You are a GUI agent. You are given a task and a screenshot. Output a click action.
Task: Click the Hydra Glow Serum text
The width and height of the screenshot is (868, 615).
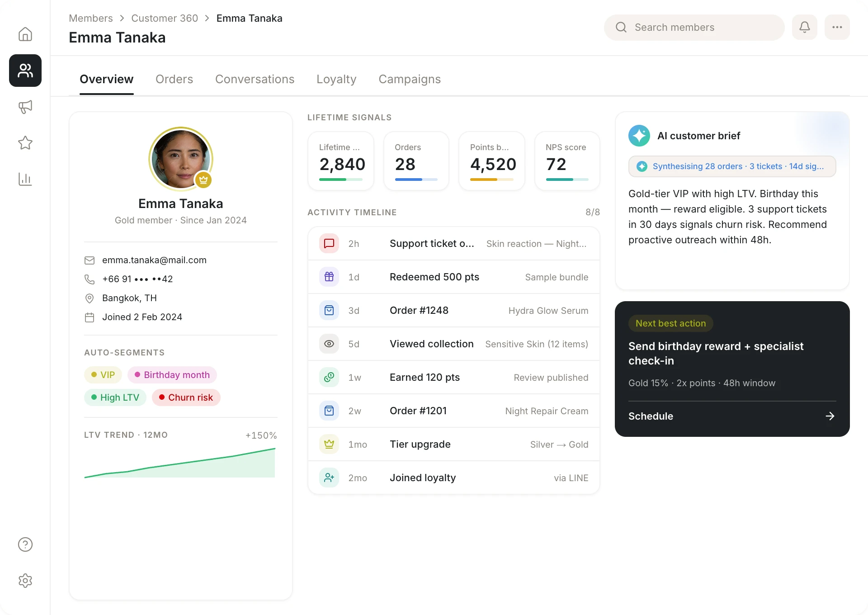pos(548,311)
